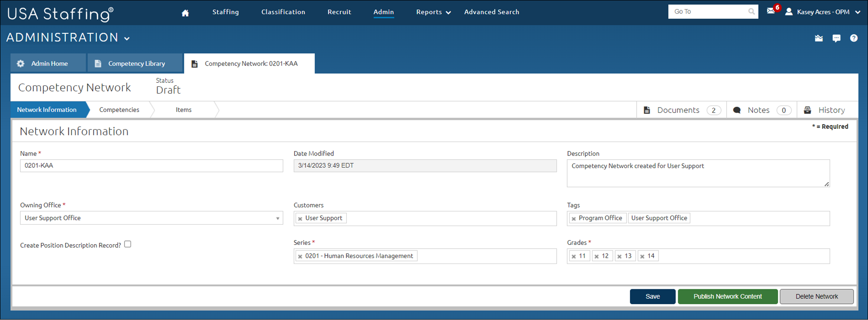This screenshot has width=868, height=320.
Task: Open the Staffing menu
Action: pyautogui.click(x=226, y=12)
